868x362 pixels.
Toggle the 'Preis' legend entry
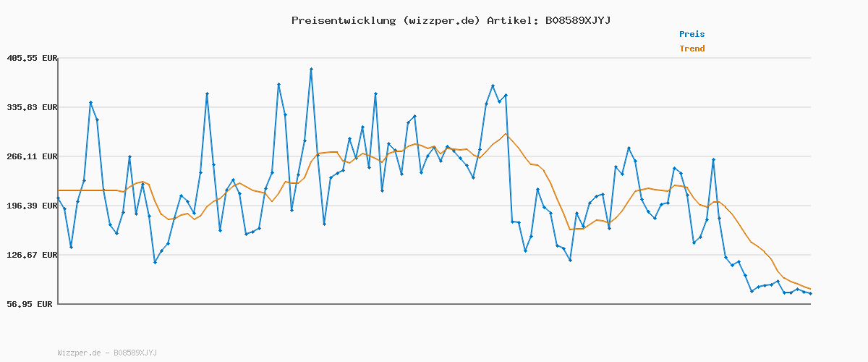[692, 34]
